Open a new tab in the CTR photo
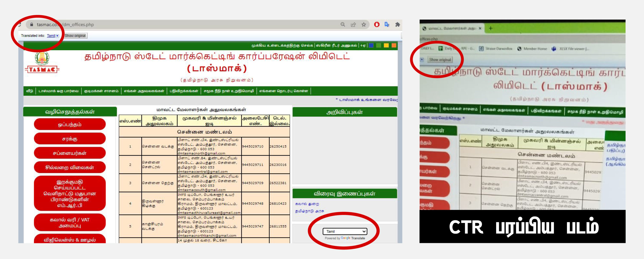 pos(491,28)
